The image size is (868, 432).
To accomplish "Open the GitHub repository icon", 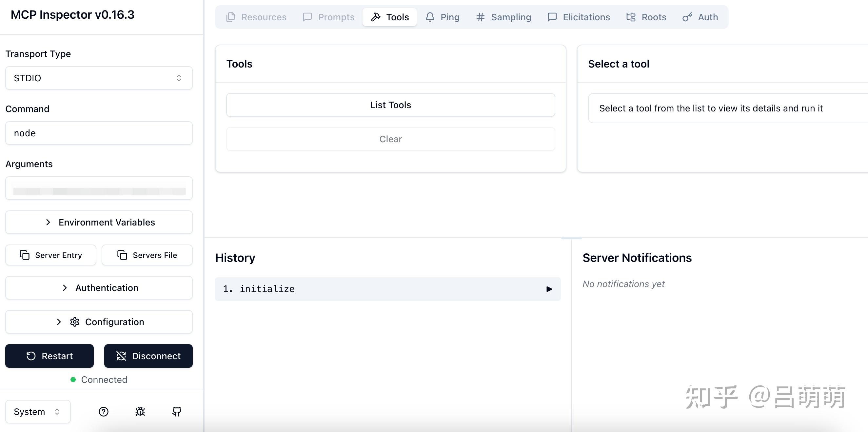I will [177, 411].
